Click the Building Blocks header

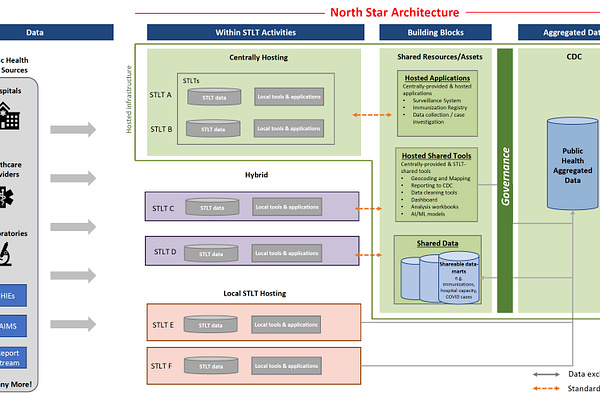click(x=435, y=33)
